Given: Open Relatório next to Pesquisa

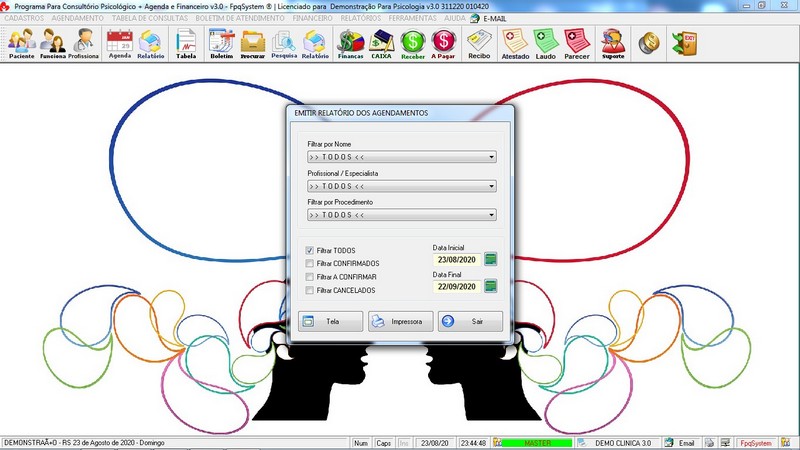Looking at the screenshot, I should click(315, 44).
